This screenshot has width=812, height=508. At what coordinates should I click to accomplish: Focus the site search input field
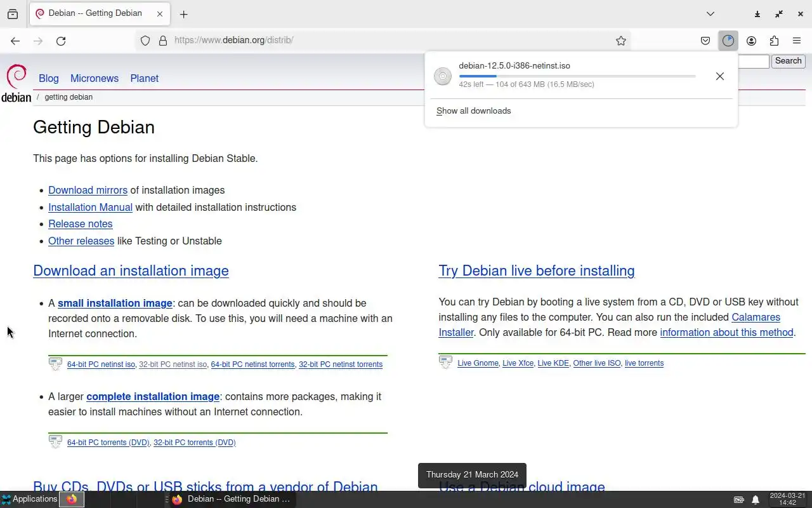coord(754,61)
